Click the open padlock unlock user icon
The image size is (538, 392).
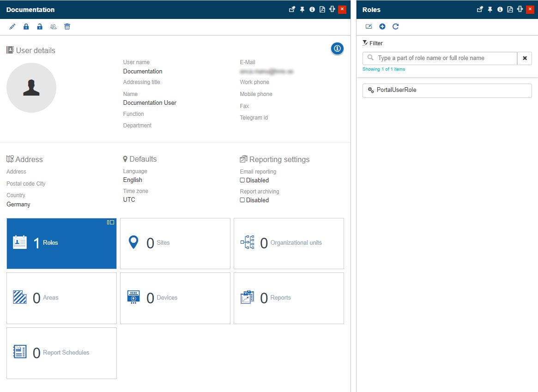pyautogui.click(x=40, y=27)
